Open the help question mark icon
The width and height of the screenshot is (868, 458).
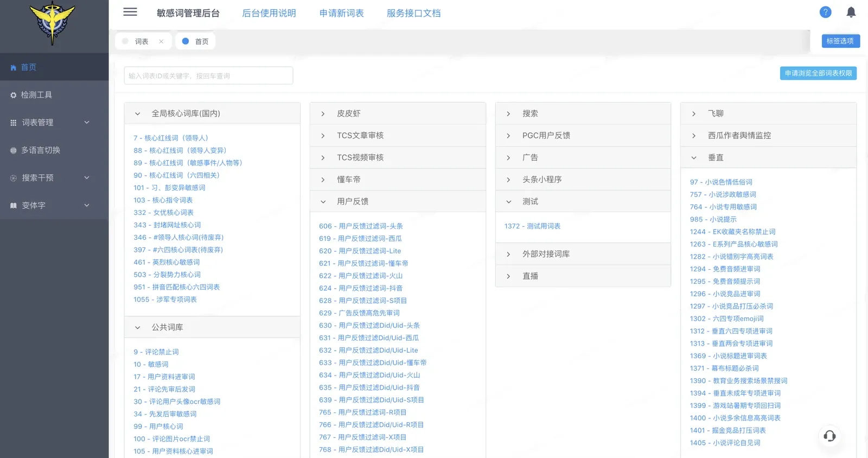[x=825, y=12]
